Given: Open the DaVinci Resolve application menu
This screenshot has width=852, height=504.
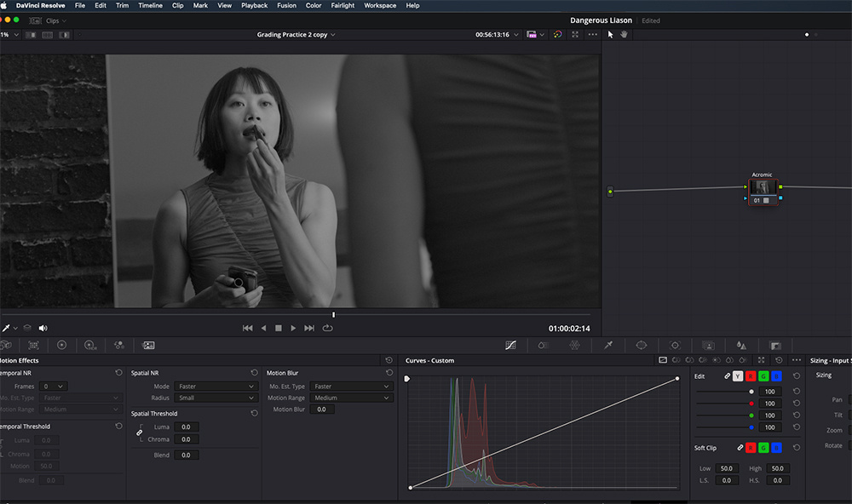Looking at the screenshot, I should click(x=40, y=5).
